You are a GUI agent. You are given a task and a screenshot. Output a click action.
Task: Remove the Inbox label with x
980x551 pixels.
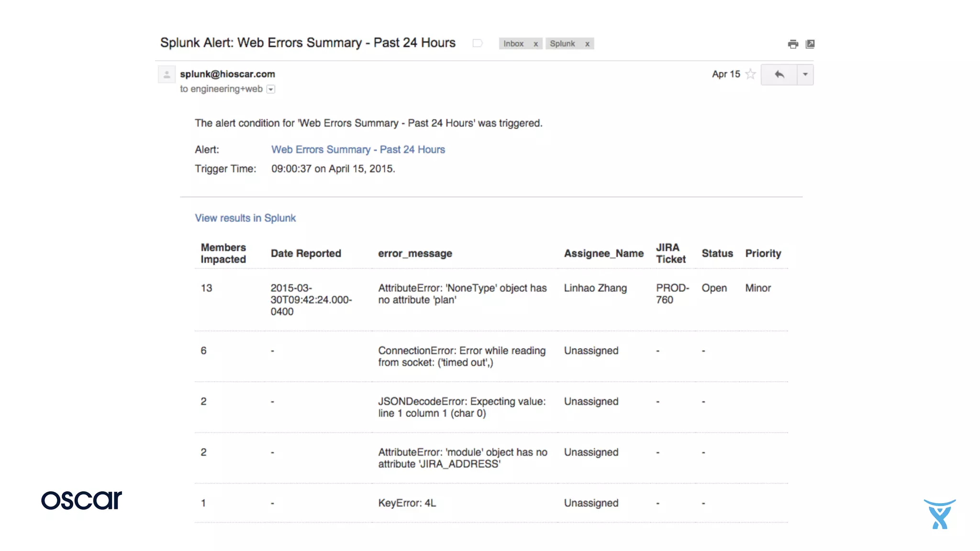pos(536,44)
